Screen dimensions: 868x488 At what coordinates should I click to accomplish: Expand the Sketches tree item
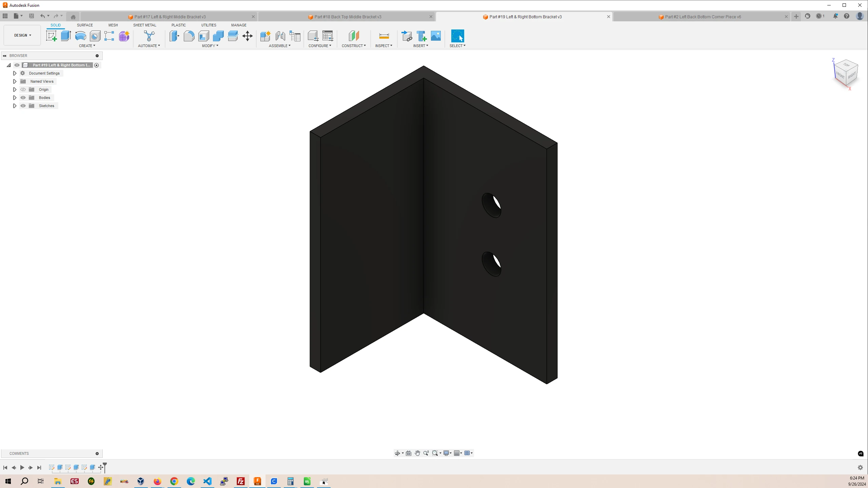pyautogui.click(x=14, y=105)
